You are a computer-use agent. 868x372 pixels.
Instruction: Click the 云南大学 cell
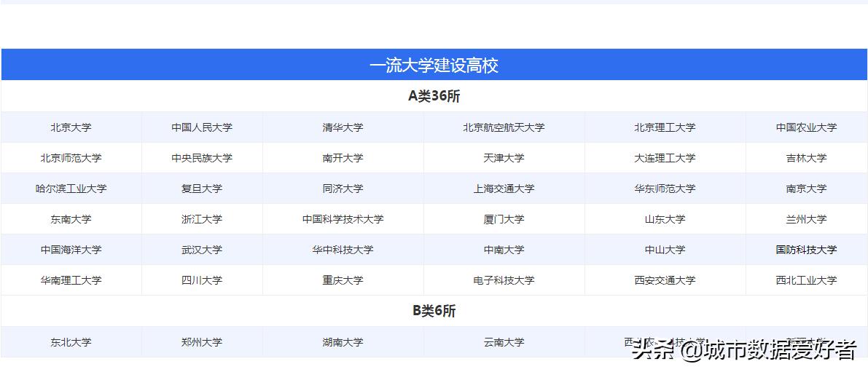(x=504, y=342)
